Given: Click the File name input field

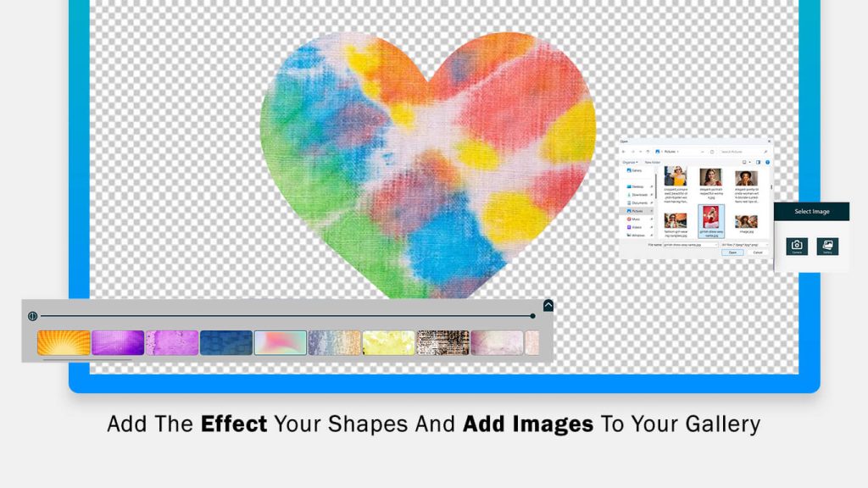Looking at the screenshot, I should coord(690,244).
